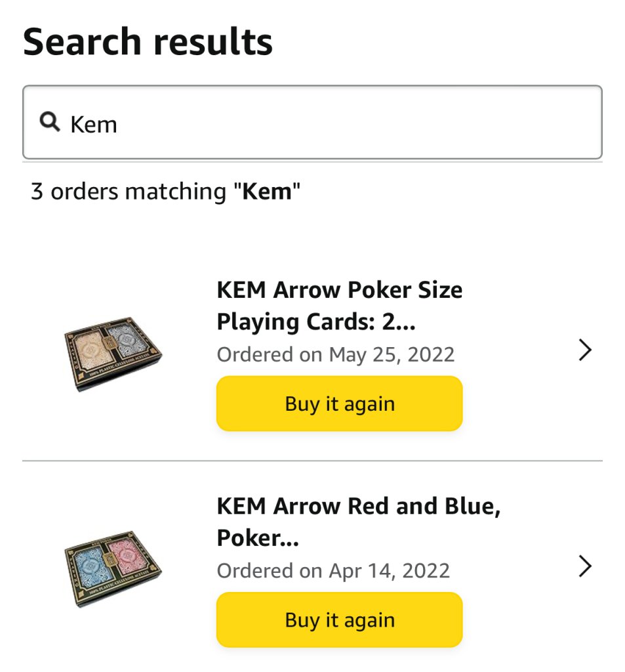Click the typed "Kem" query text
625x672 pixels.
(94, 124)
